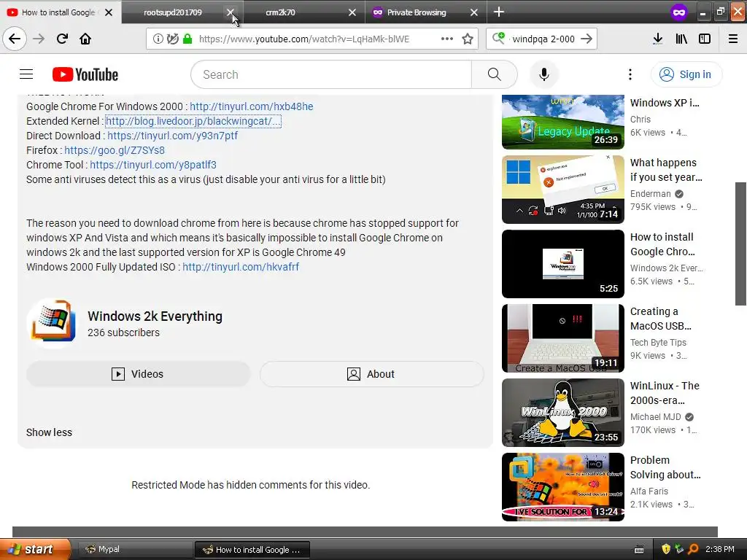Close the rootsupd201709 tab

[230, 12]
